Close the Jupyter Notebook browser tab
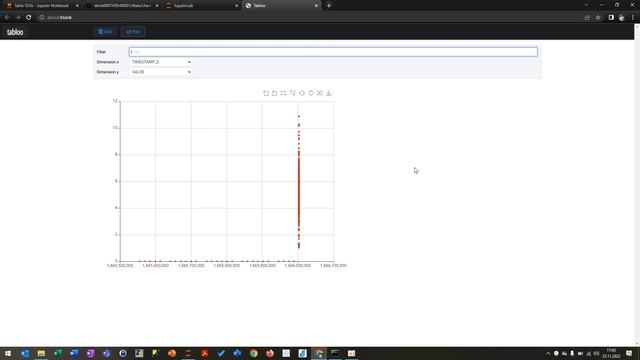 77,6
